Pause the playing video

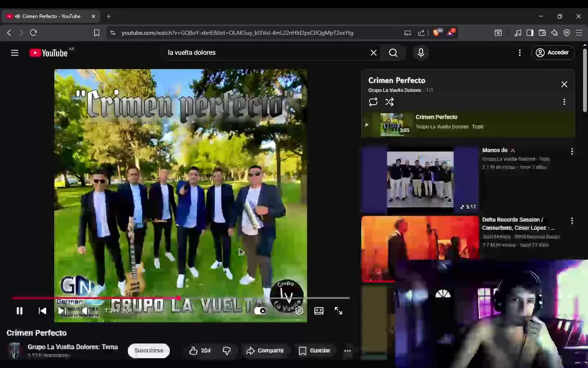point(19,311)
